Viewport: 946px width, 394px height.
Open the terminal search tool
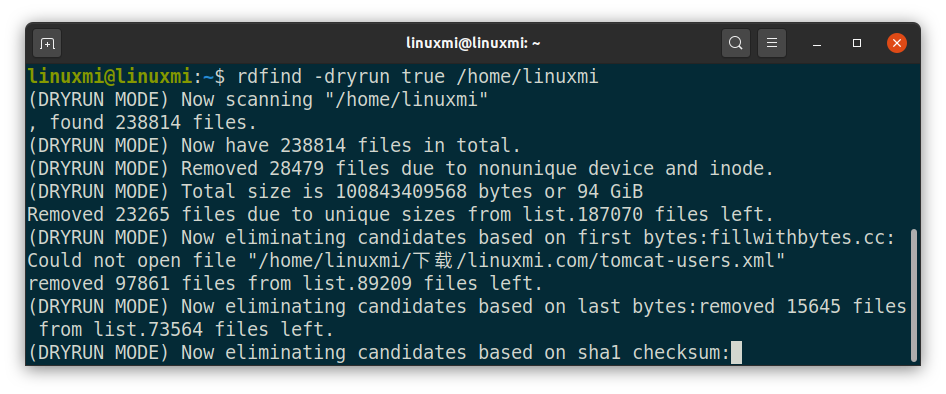[735, 43]
